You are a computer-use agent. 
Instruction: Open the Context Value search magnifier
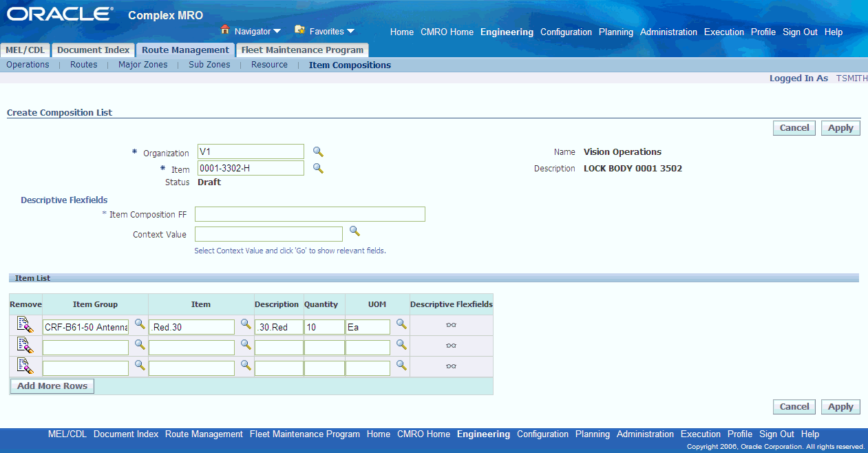point(354,231)
